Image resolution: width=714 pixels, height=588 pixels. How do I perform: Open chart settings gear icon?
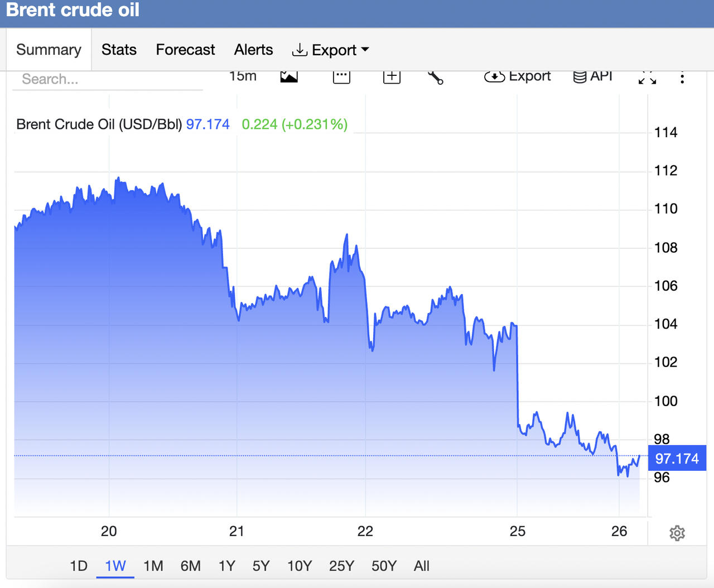click(677, 533)
